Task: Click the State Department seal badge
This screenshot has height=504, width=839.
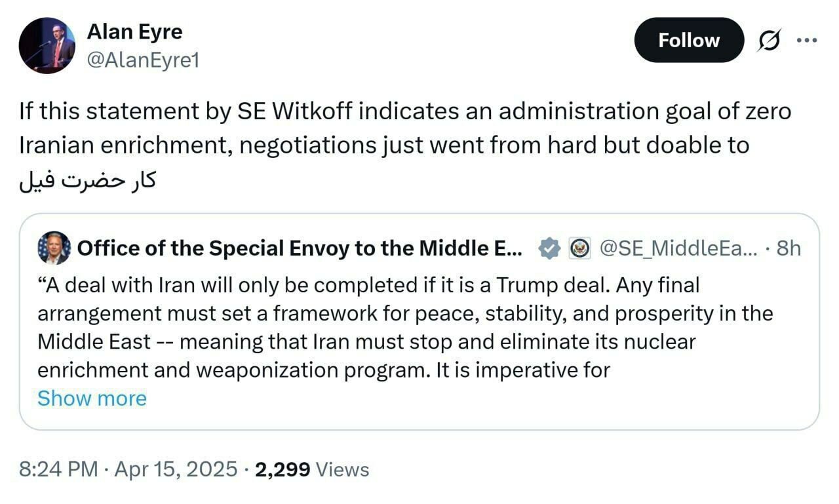Action: point(580,248)
